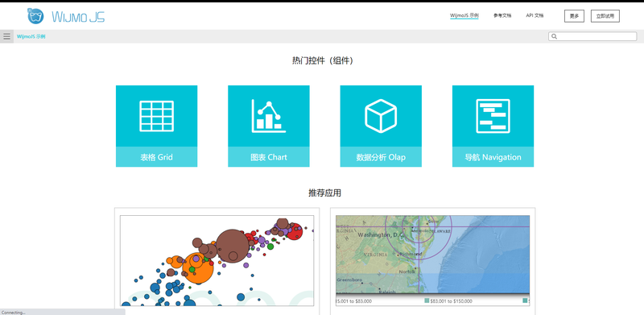Go to the 参考文档 navigation item
Screen dimensions: 644x315
502,15
